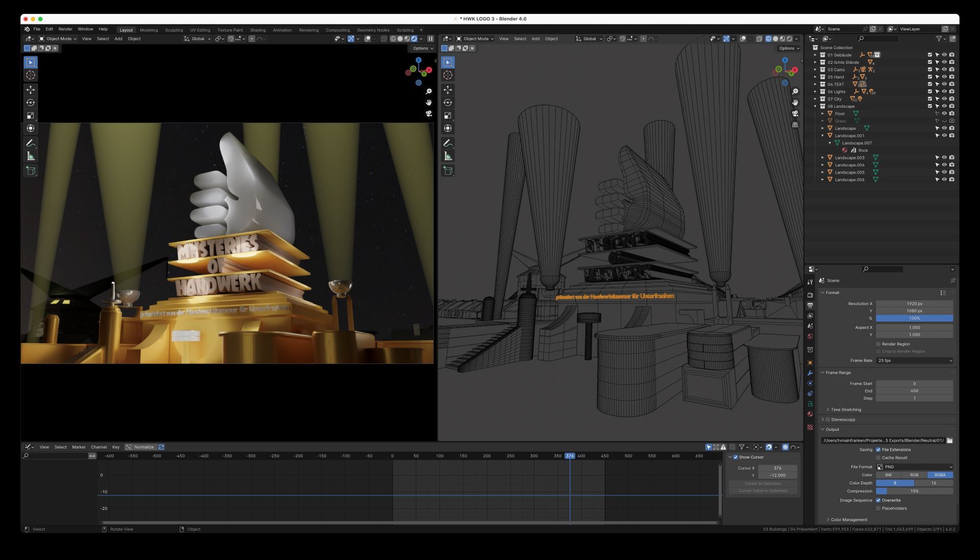Collapse the 08 Landscape collection

click(x=816, y=106)
